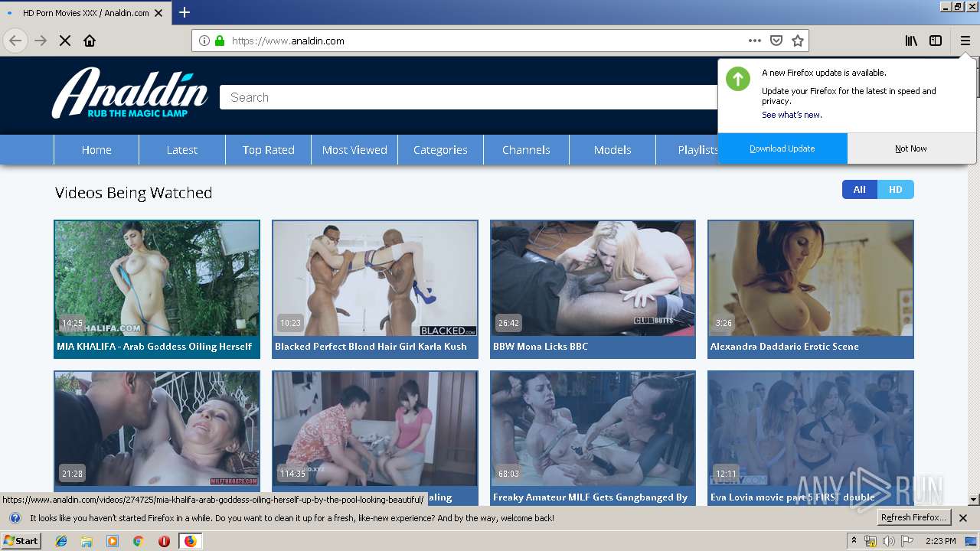Click the Action Center flag tray icon
980x551 pixels.
[907, 541]
